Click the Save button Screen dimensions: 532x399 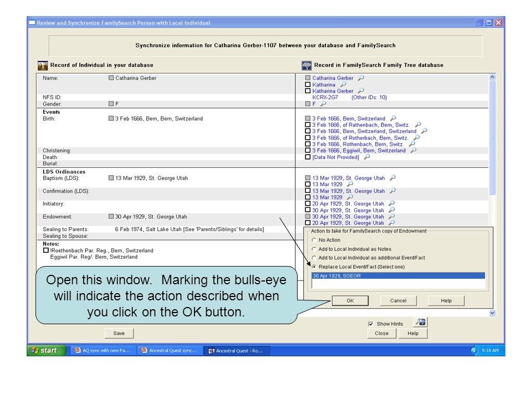[119, 333]
